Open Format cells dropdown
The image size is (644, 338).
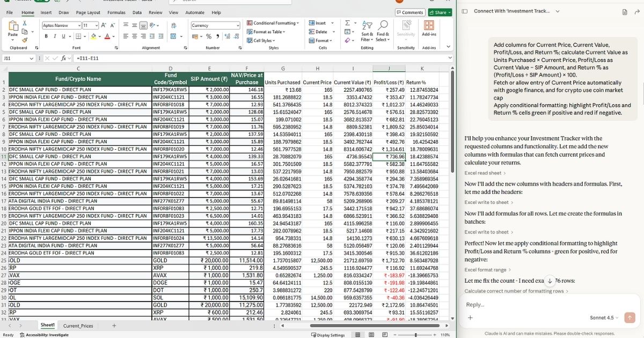[x=321, y=40]
